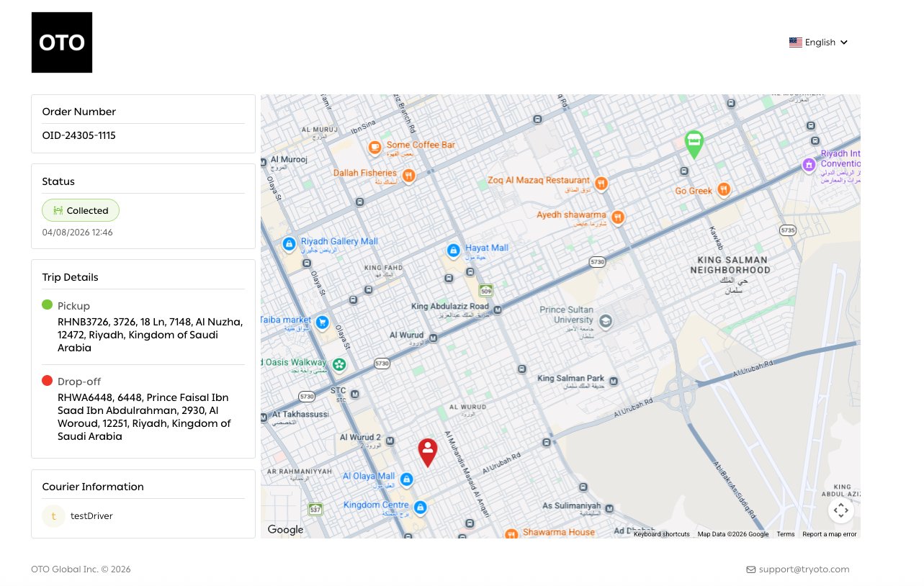Click the Collected status badge

click(x=81, y=210)
